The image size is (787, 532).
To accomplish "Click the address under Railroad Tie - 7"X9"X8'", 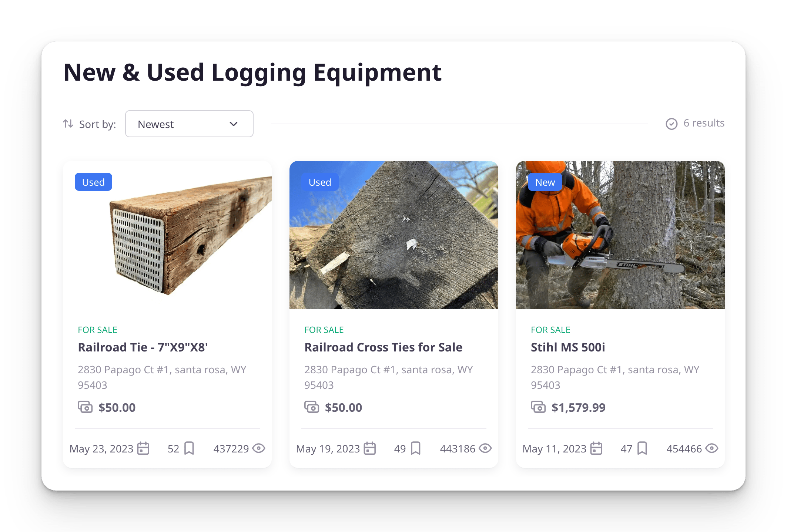I will (x=162, y=377).
